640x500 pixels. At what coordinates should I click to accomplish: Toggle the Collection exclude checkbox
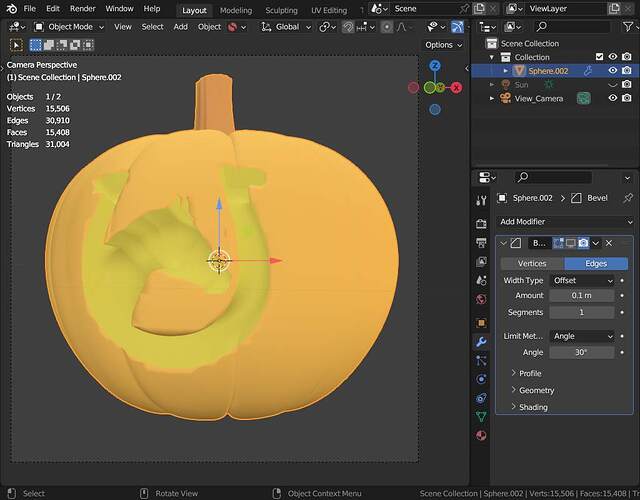(599, 57)
